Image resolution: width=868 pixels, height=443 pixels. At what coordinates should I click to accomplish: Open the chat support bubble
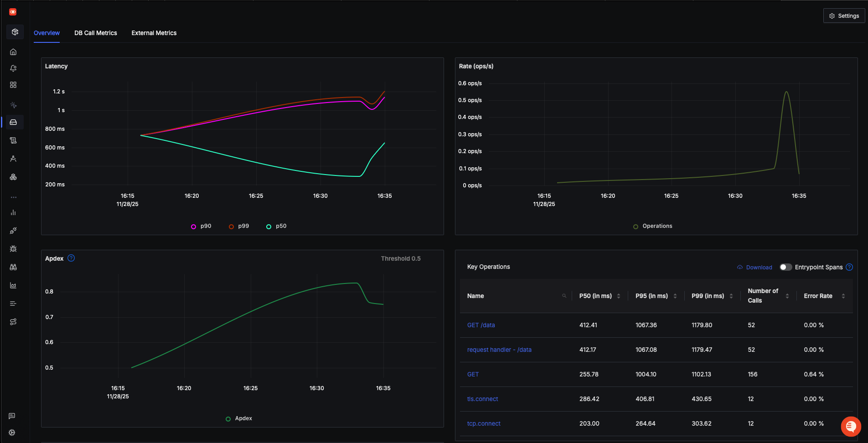pos(850,427)
